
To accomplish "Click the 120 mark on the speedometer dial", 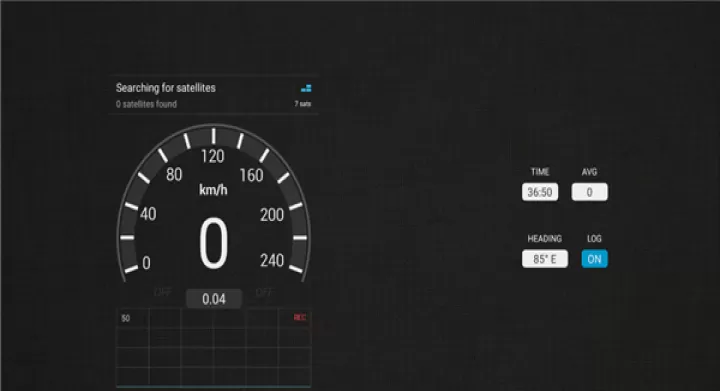I will tap(213, 156).
